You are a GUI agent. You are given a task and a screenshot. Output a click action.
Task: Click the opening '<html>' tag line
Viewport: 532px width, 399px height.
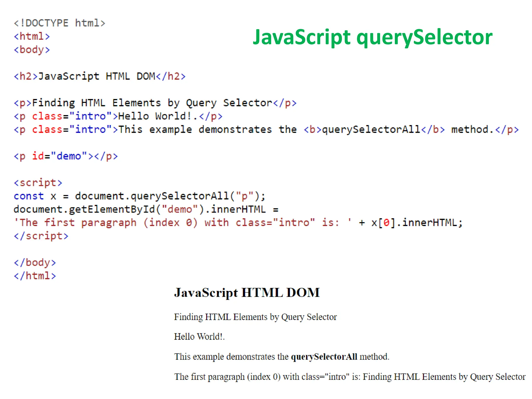pos(32,36)
